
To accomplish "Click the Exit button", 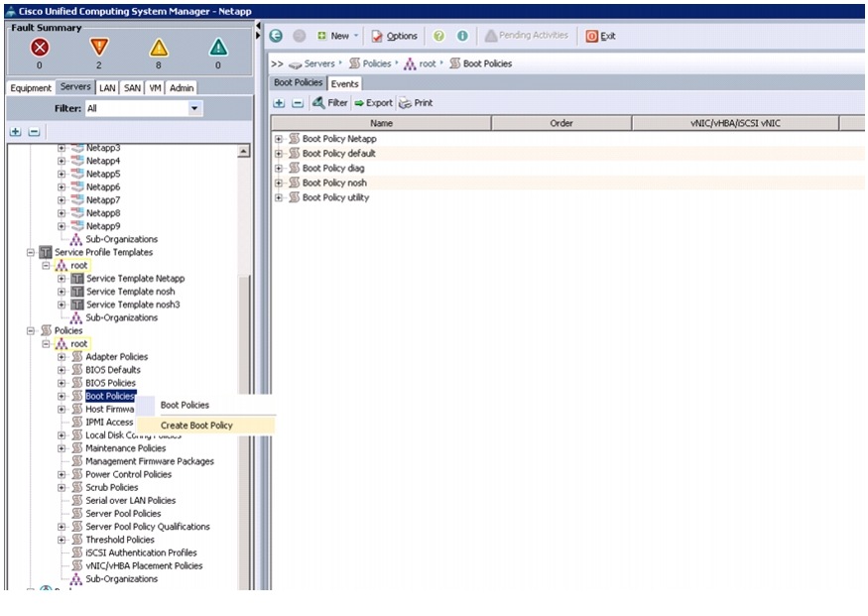I will (600, 36).
